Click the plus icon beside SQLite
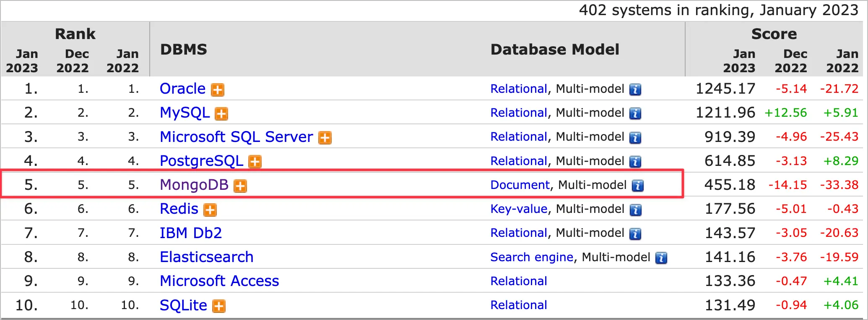The height and width of the screenshot is (320, 868). tap(218, 306)
